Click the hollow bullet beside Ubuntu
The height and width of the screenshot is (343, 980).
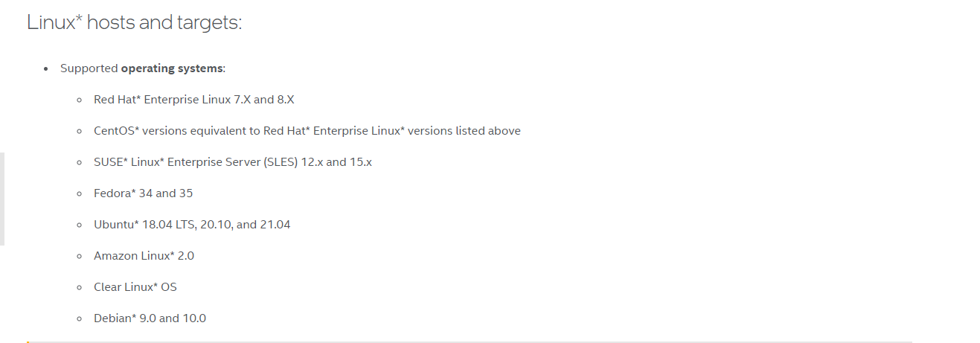coord(79,225)
